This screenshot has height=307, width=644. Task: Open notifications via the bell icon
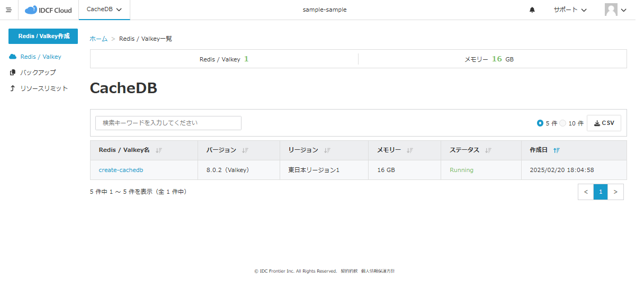[x=532, y=10]
